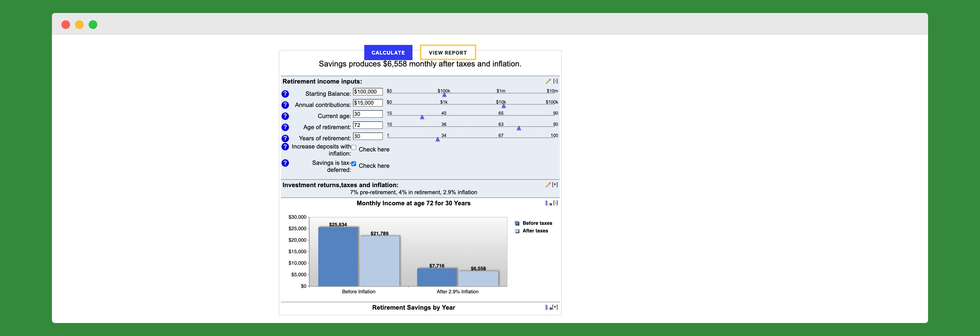Image resolution: width=980 pixels, height=336 pixels.
Task: Click pencil icon in Investment returns section
Action: coord(548,185)
